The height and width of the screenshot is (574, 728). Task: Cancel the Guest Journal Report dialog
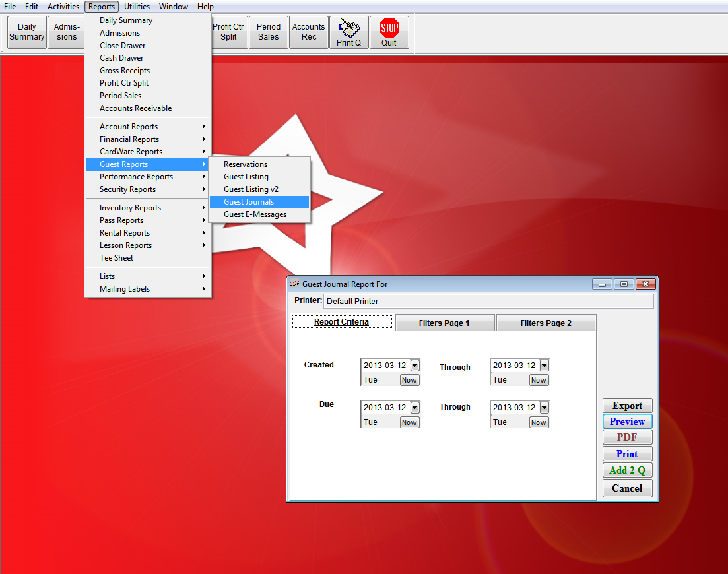tap(627, 488)
